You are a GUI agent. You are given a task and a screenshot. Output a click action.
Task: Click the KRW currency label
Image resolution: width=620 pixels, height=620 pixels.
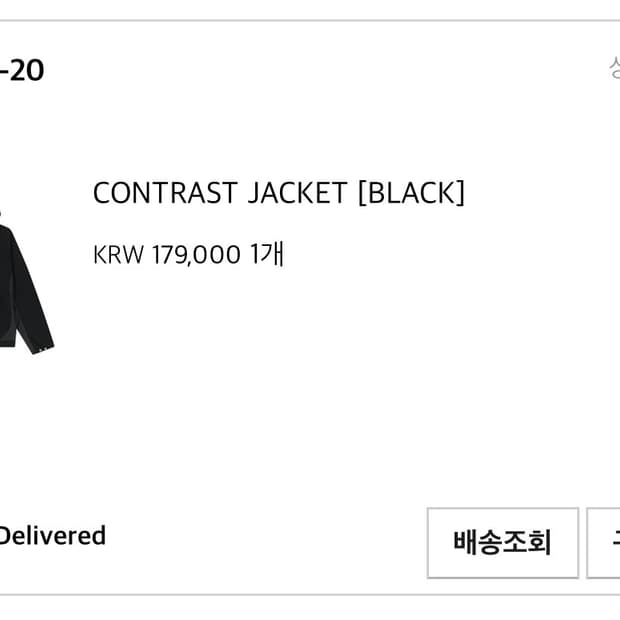click(x=118, y=254)
